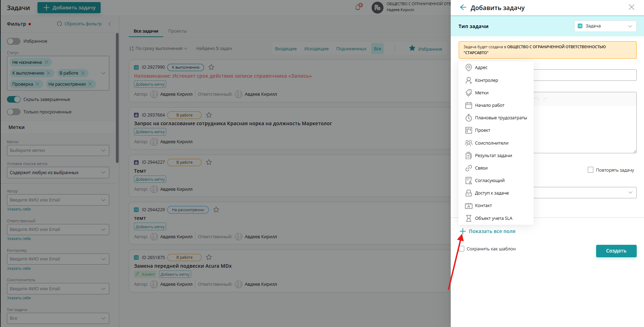
Task: Remove the В работе status filter chip
Action: pos(83,73)
